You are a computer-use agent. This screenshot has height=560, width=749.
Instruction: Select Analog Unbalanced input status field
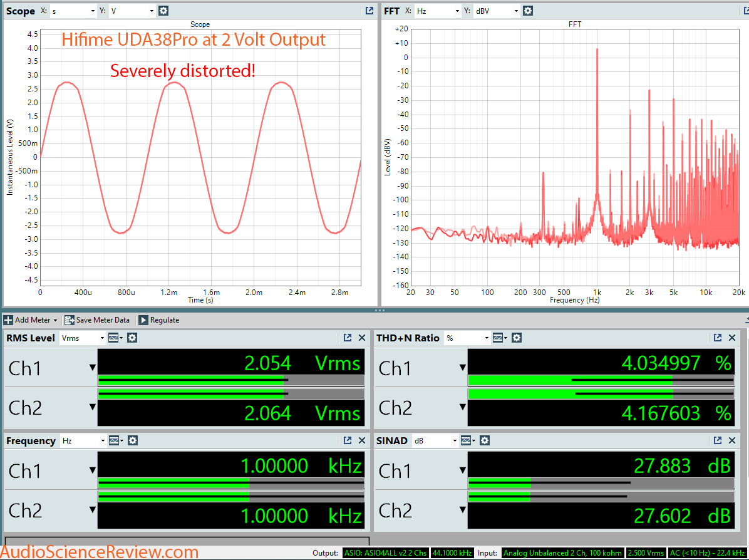562,553
